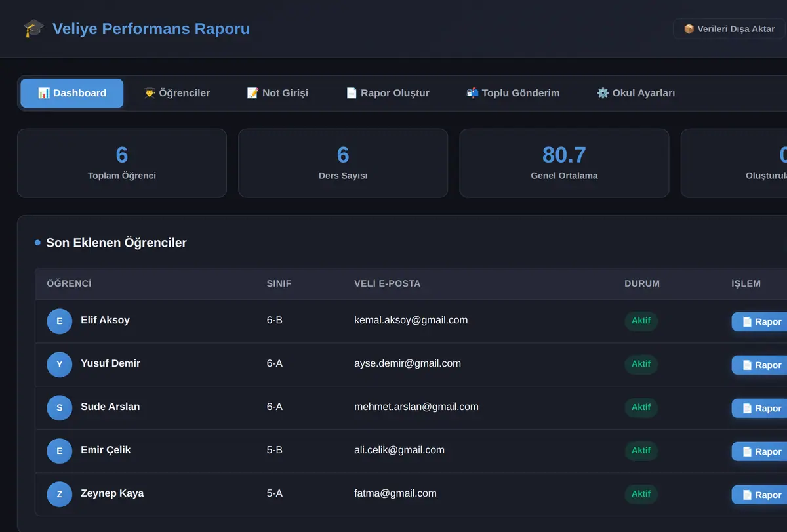Click the Son Eklenen Öğrenciler heading
787x532 pixels.
point(116,243)
